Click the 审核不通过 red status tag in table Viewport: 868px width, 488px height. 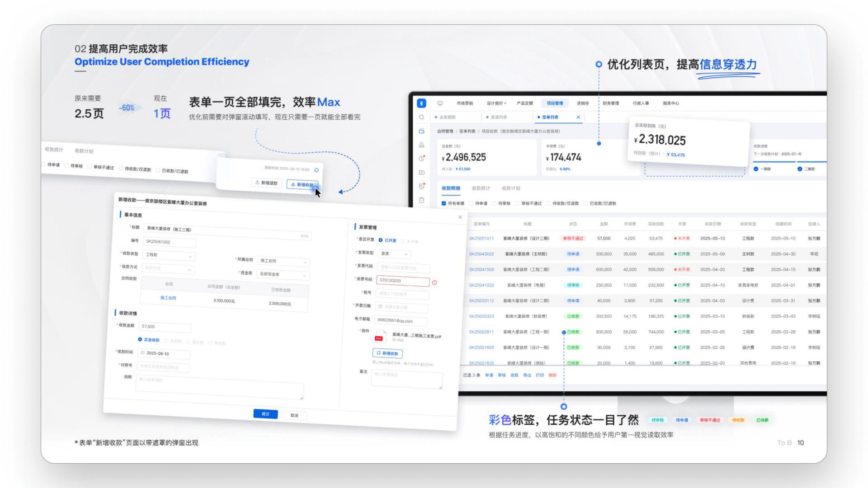point(573,239)
